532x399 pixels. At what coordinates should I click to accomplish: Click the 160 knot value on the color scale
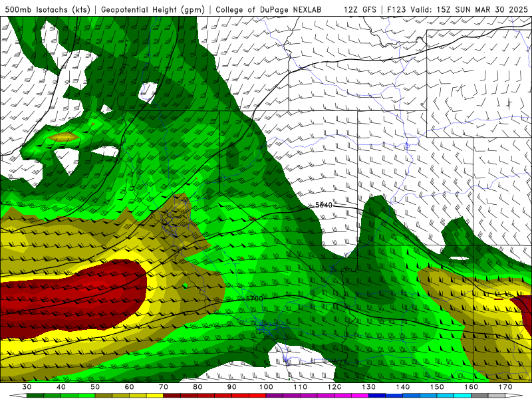coord(471,387)
